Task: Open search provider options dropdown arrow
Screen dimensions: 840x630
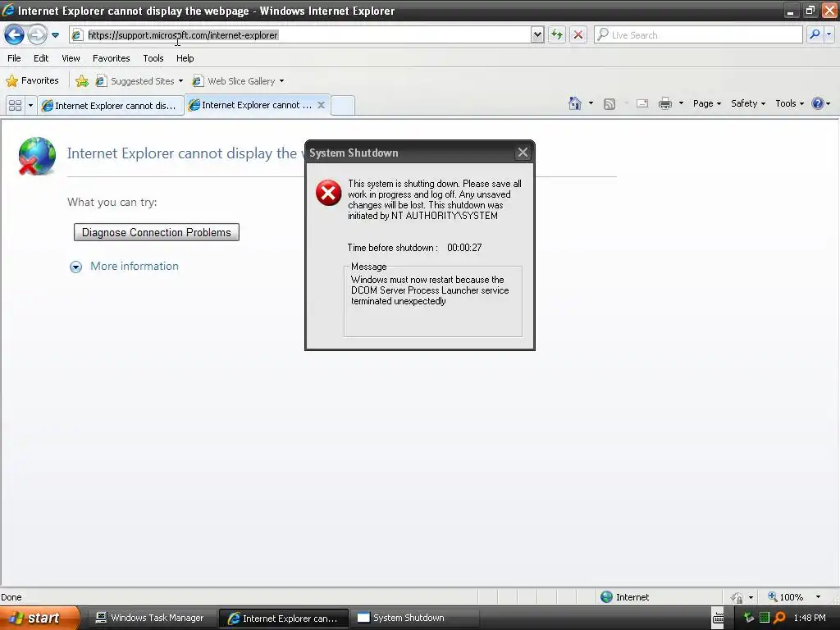Action: coord(829,34)
